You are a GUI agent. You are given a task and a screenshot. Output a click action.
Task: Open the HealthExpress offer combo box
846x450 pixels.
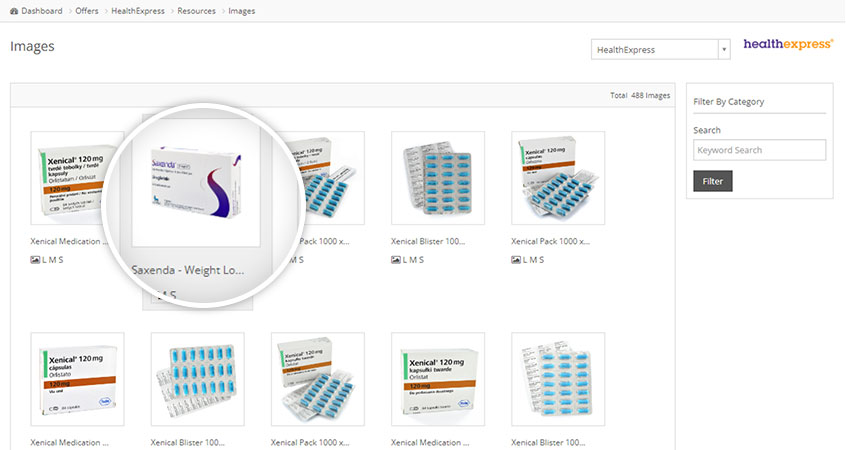[x=660, y=50]
